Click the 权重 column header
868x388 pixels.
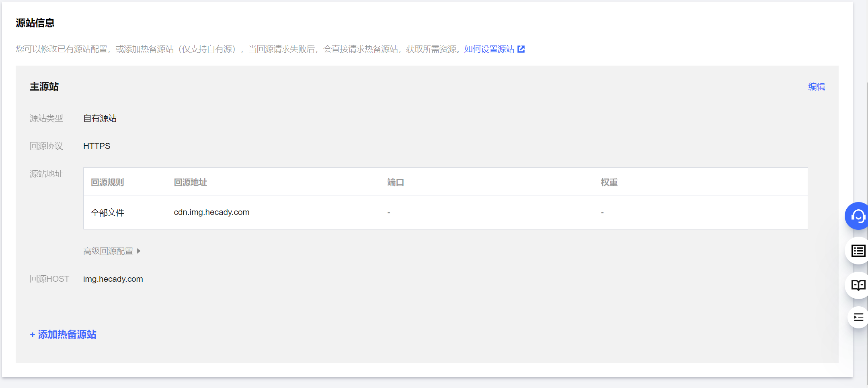tap(609, 182)
